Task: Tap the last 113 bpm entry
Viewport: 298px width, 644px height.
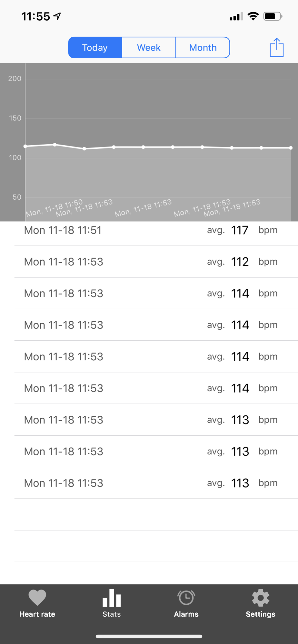Action: pyautogui.click(x=156, y=483)
